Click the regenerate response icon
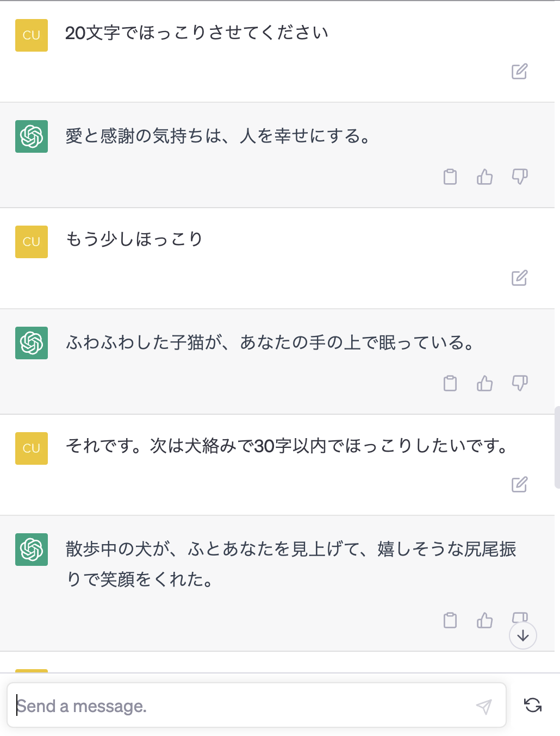Screen dimensions: 560x736 click(533, 705)
